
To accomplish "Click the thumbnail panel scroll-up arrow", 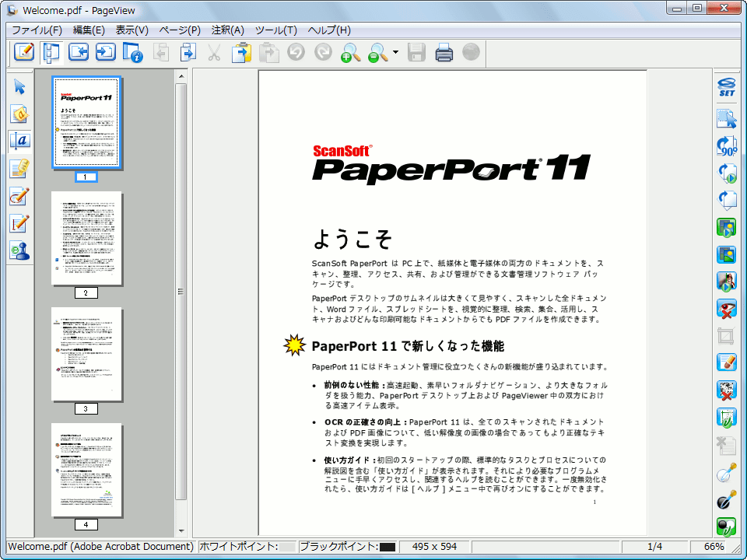I will pos(181,76).
